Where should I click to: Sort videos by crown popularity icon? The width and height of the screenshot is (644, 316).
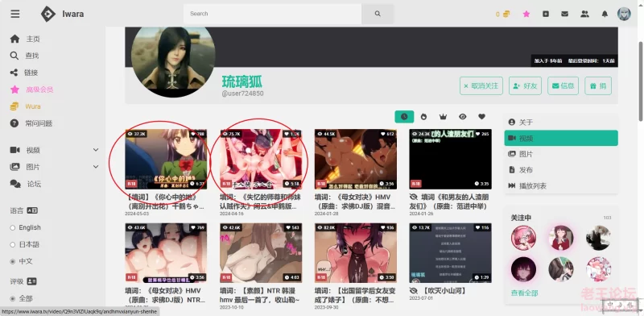[443, 117]
